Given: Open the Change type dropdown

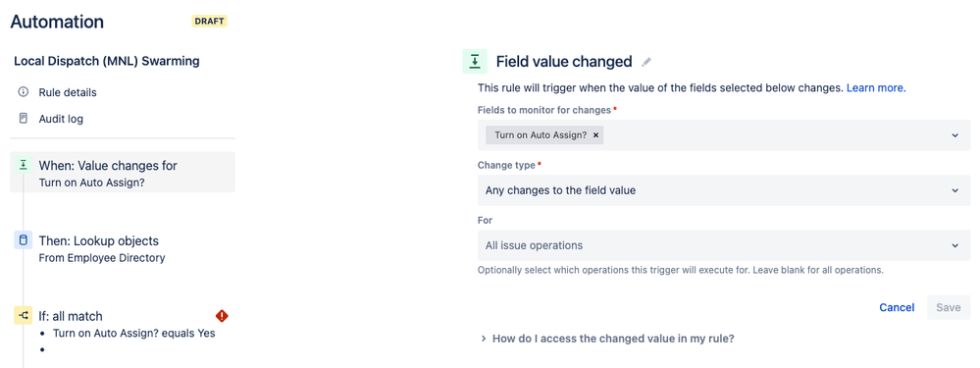Looking at the screenshot, I should click(x=724, y=190).
